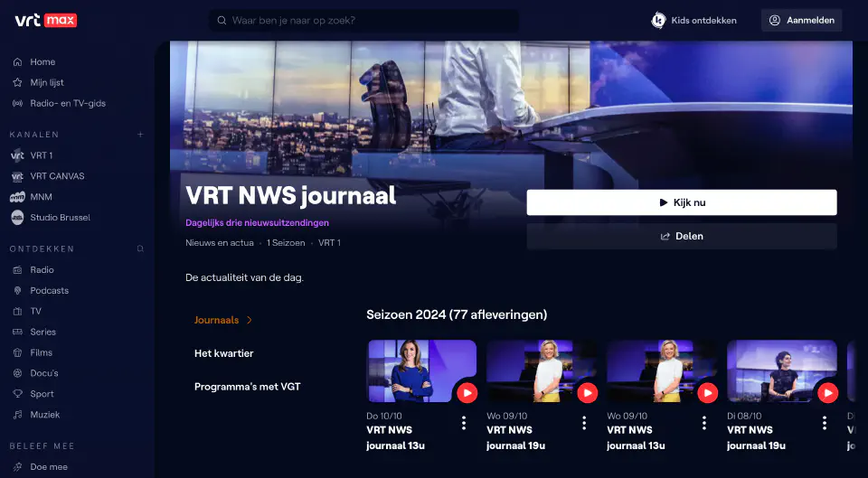Open Radio- en TV-gids
The image size is (868, 478).
(59, 103)
